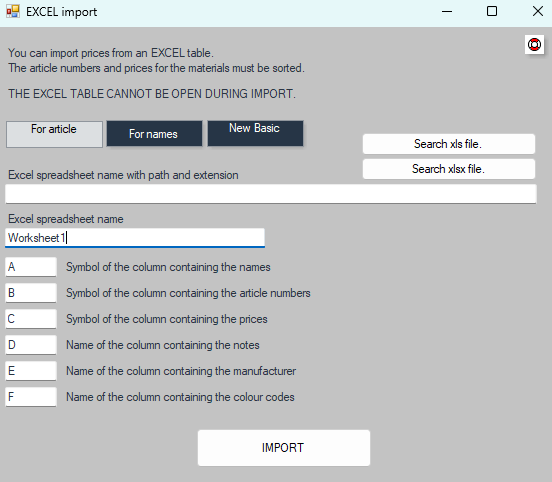
Task: Click 'Name of the column containing the manufacturer' label
Action: (x=181, y=371)
